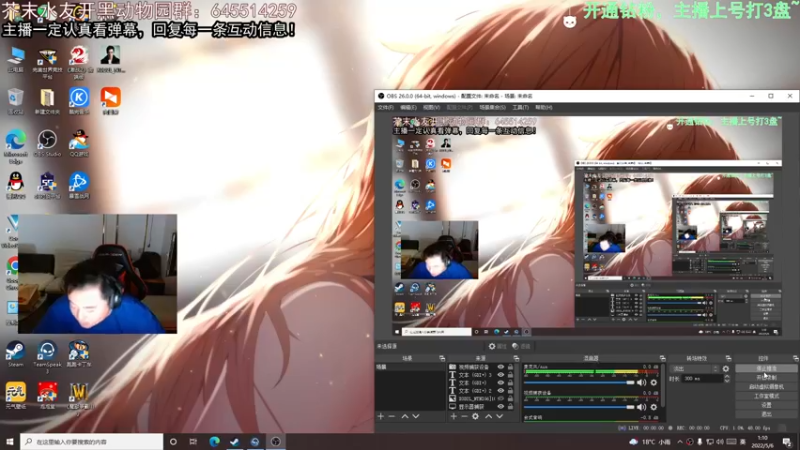Lock the 文本 (GDI+) 3 source
800x450 pixels.
pyautogui.click(x=510, y=374)
